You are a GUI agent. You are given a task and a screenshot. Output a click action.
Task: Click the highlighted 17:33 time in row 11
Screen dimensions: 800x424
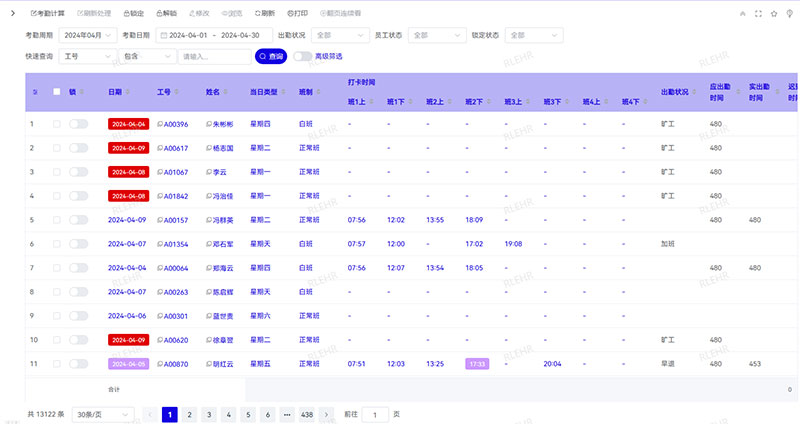tap(477, 364)
